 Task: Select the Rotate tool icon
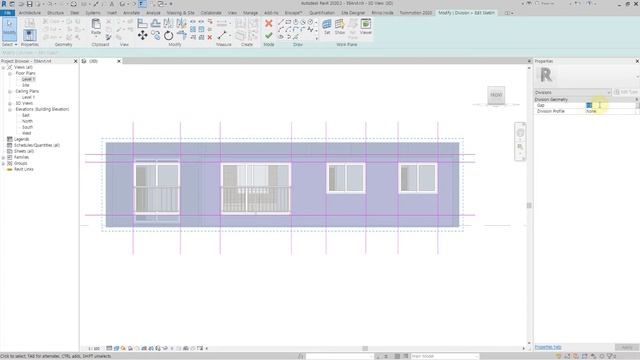click(168, 36)
